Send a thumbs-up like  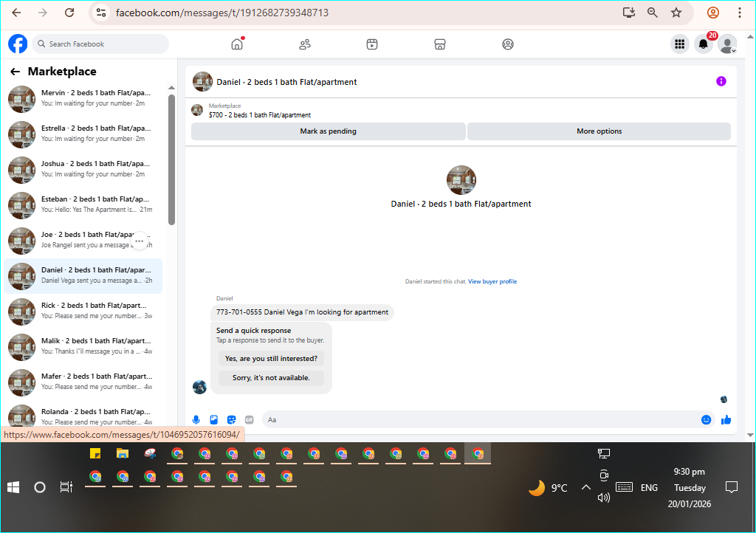click(x=726, y=420)
